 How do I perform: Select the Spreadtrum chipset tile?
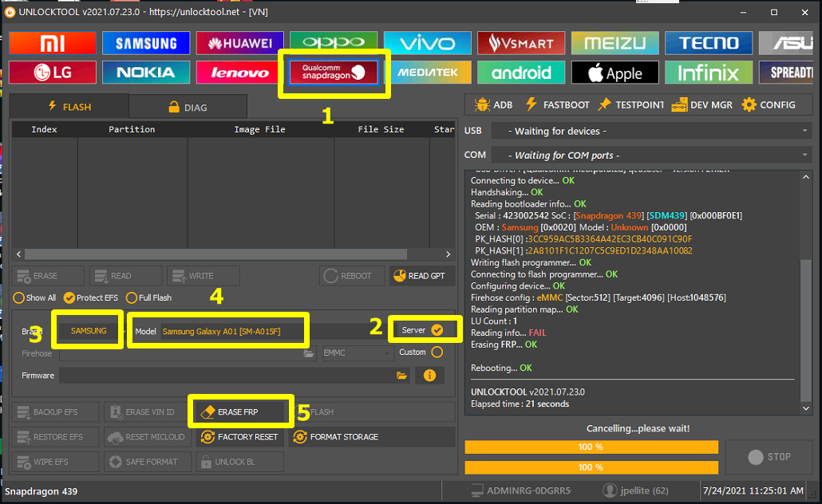[786, 73]
